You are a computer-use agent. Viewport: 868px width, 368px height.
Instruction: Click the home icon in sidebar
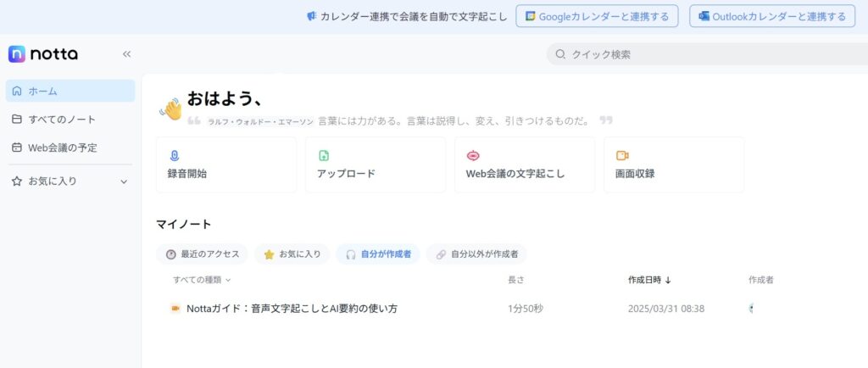tap(17, 91)
